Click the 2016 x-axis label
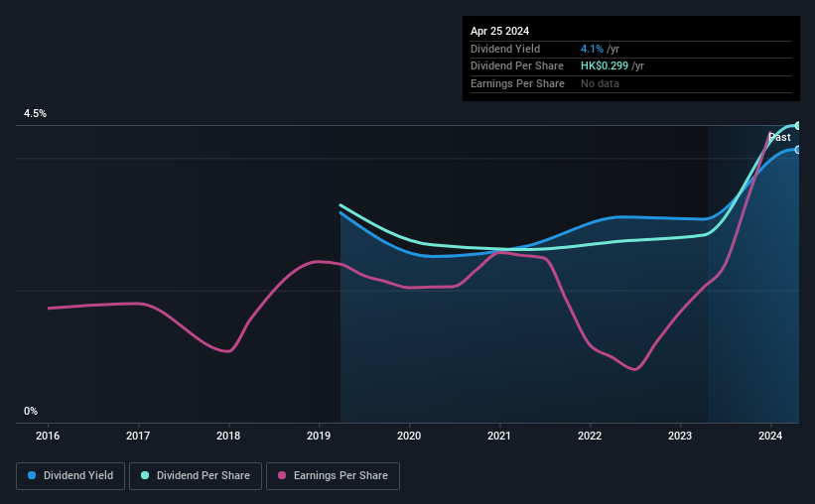 pyautogui.click(x=48, y=436)
